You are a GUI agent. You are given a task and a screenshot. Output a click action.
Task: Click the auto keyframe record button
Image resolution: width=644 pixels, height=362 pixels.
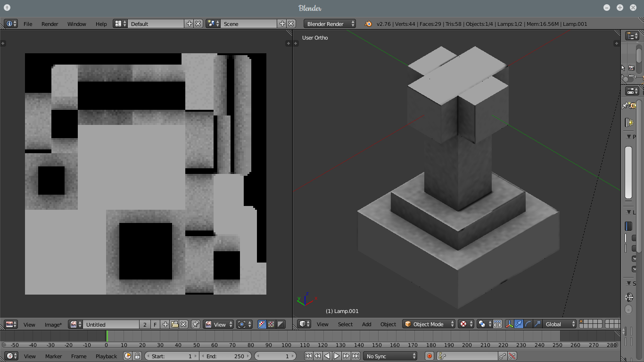tap(429, 356)
